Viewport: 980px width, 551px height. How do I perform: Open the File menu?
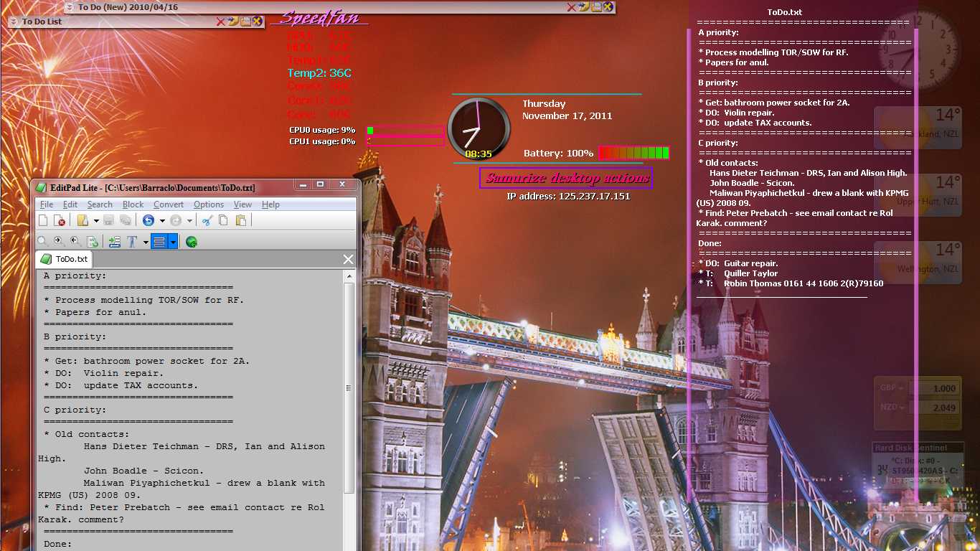tap(47, 204)
